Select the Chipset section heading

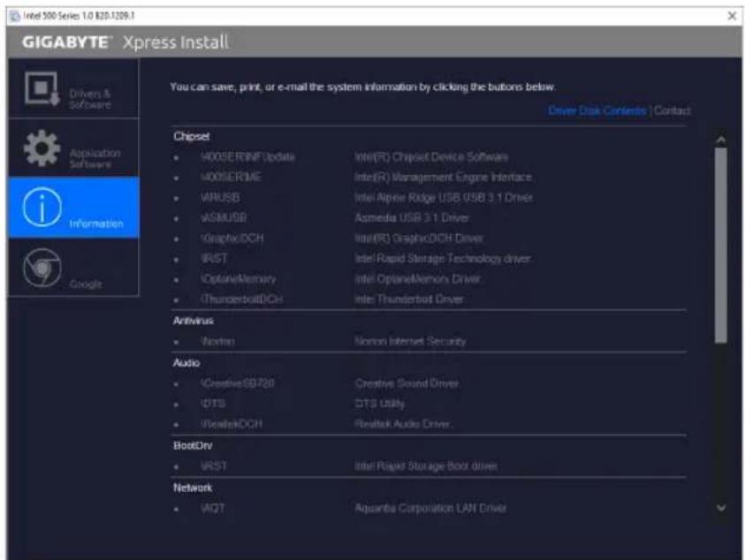pos(192,136)
